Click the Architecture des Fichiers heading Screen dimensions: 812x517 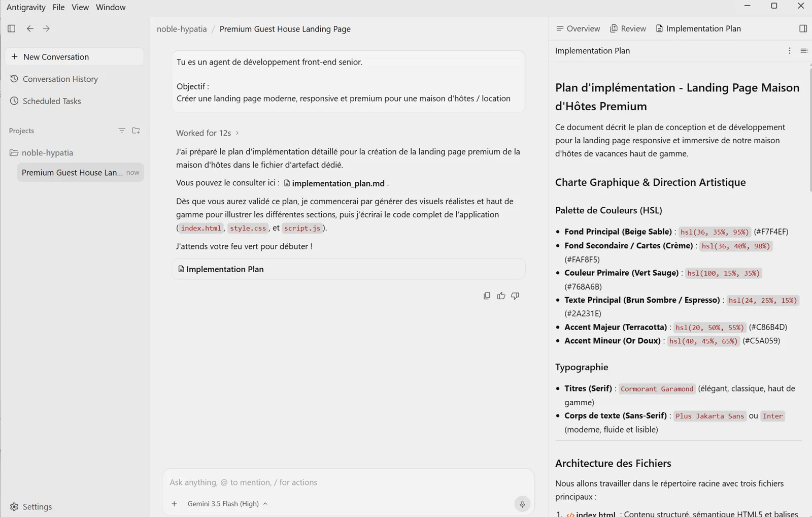(613, 463)
